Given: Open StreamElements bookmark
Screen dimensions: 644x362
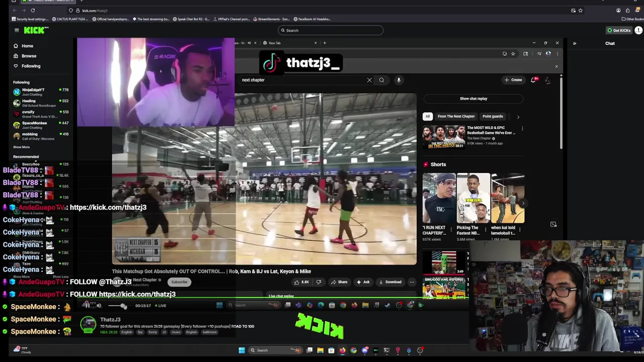Looking at the screenshot, I should [272, 19].
